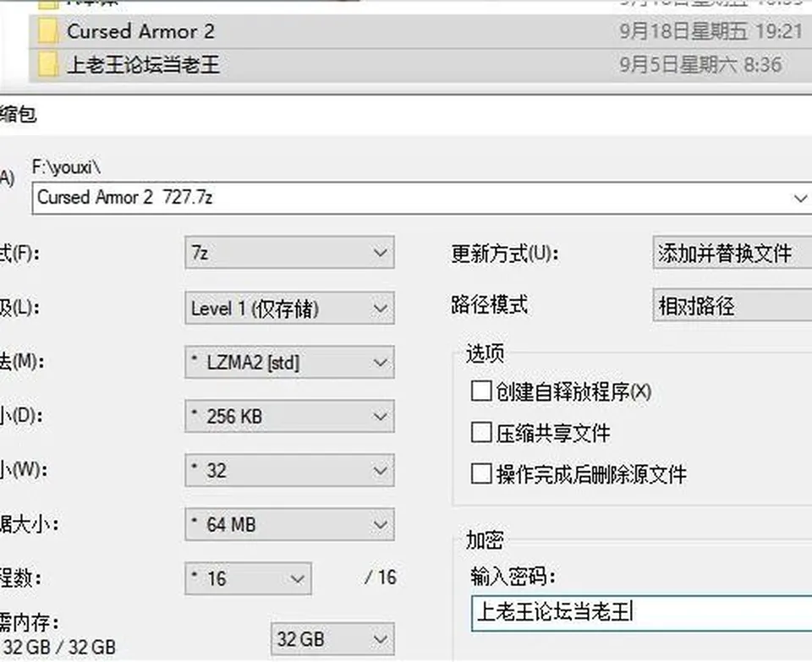Viewport: 812px width, 662px height.
Task: Enable the 创建自释放程序(X) checkbox
Action: (481, 391)
